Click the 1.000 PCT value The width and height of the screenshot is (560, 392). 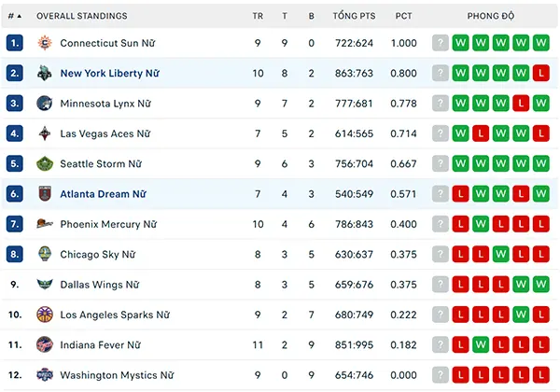pos(403,43)
